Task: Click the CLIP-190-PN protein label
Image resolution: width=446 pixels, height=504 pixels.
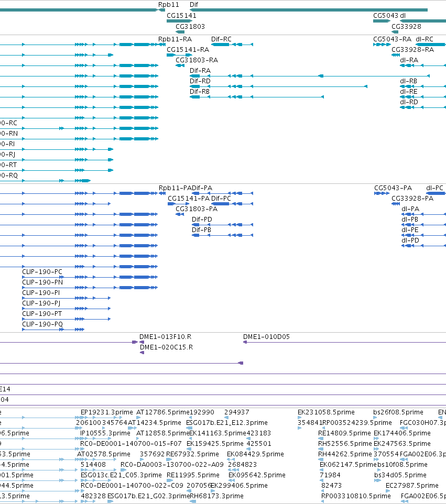Action: pos(42,282)
